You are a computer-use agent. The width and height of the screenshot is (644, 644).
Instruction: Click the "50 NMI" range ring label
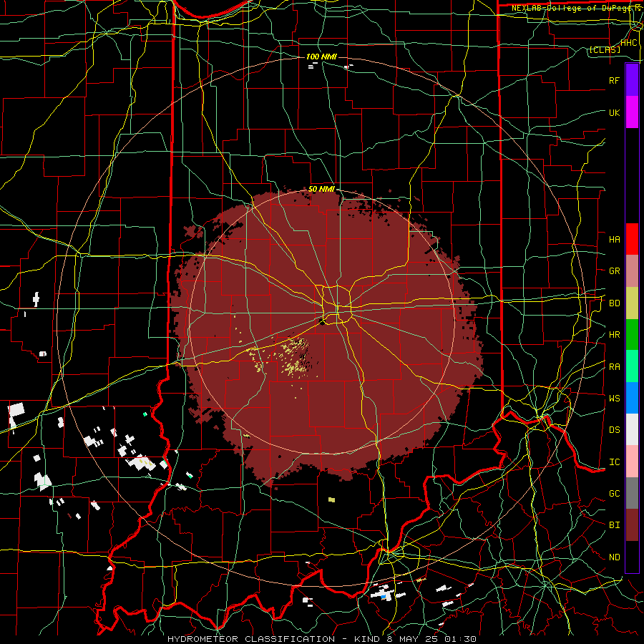click(321, 190)
